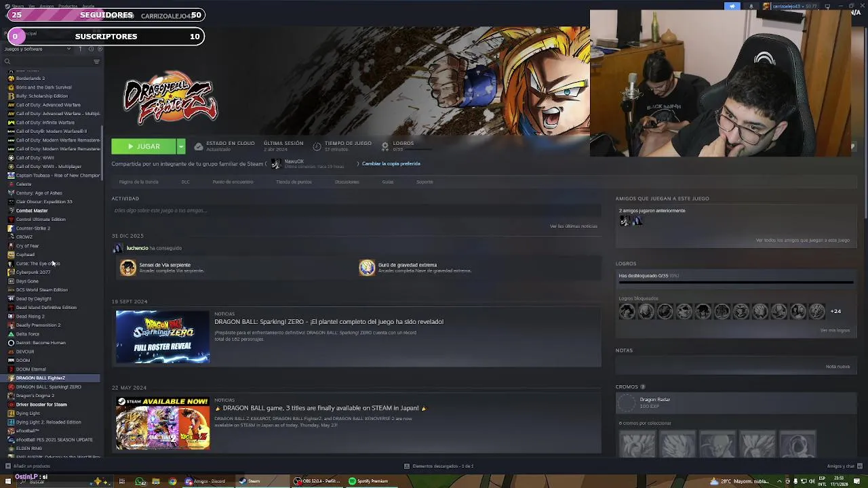The width and height of the screenshot is (868, 488).
Task: Click the Counter-Strike 2 icon
Action: pyautogui.click(x=11, y=228)
